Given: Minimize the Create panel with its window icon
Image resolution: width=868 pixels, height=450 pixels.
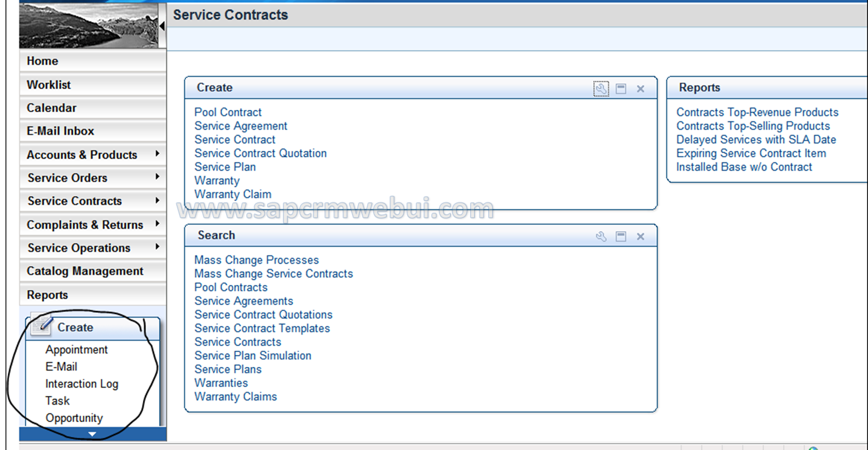Looking at the screenshot, I should [x=621, y=89].
